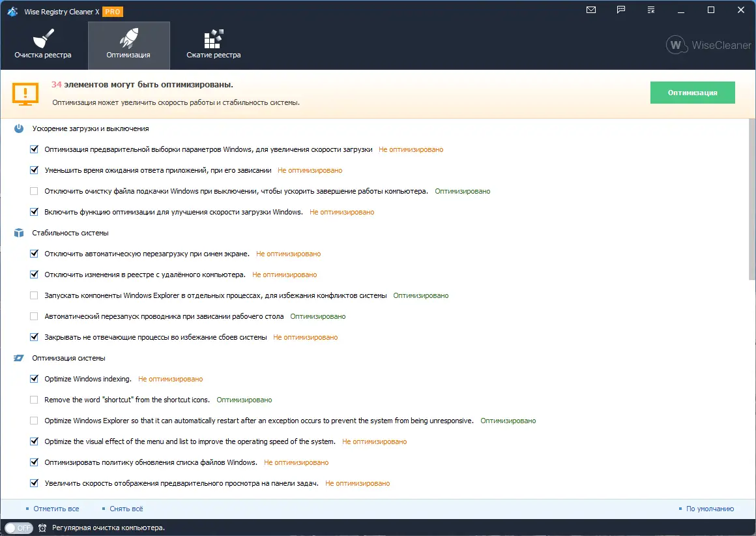Maximize the Wise Registry Cleaner window
Viewport: 756px width, 536px height.
(710, 10)
